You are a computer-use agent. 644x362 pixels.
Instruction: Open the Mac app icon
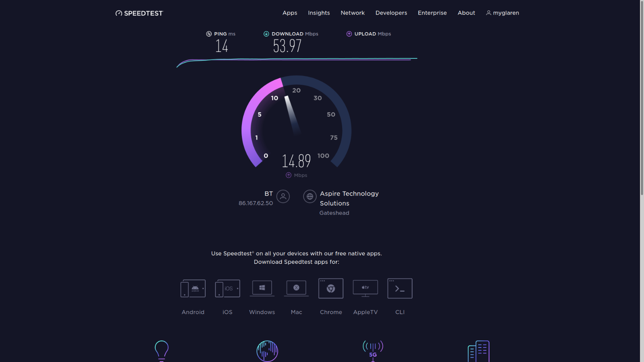tap(296, 288)
